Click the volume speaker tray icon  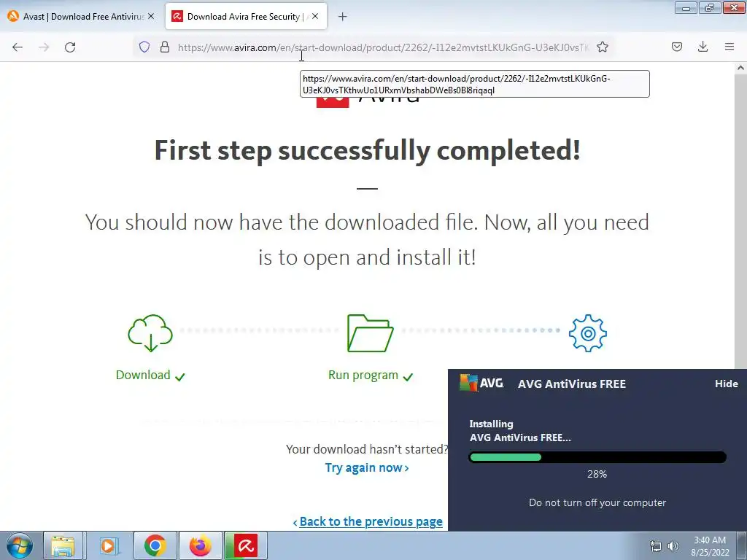coord(673,546)
